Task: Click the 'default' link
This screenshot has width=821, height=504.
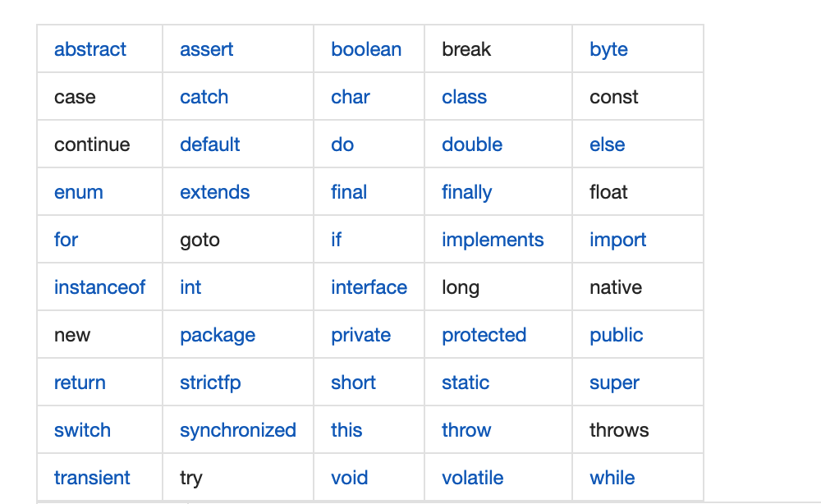Action: [x=210, y=144]
